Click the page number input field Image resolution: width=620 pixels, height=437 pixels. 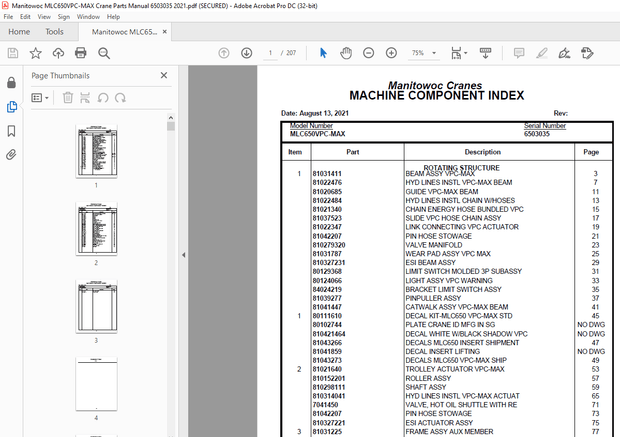click(270, 53)
